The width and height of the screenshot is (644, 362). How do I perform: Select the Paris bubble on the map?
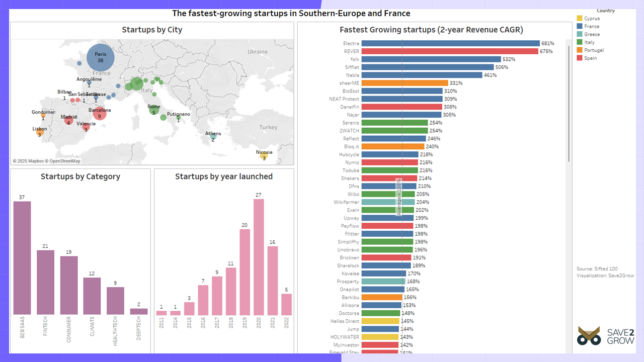101,58
